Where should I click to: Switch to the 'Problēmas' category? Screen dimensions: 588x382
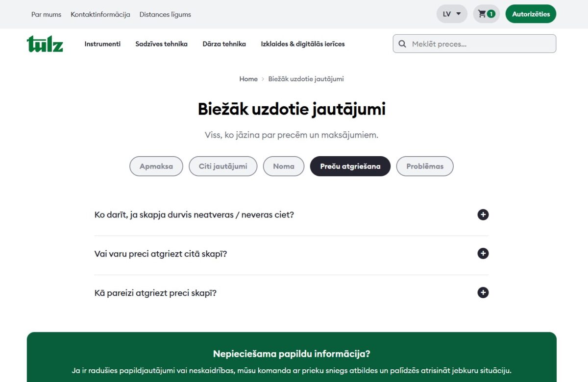tap(425, 166)
